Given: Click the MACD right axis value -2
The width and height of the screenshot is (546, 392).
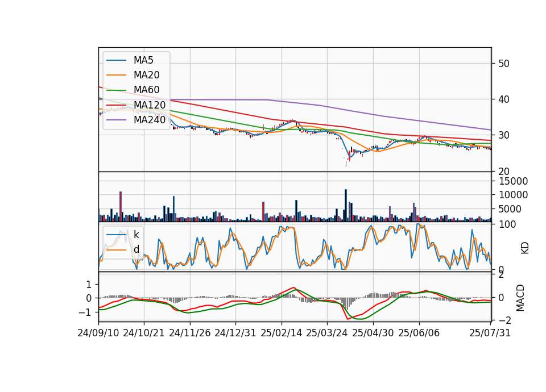Looking at the screenshot, I should click(x=505, y=320).
